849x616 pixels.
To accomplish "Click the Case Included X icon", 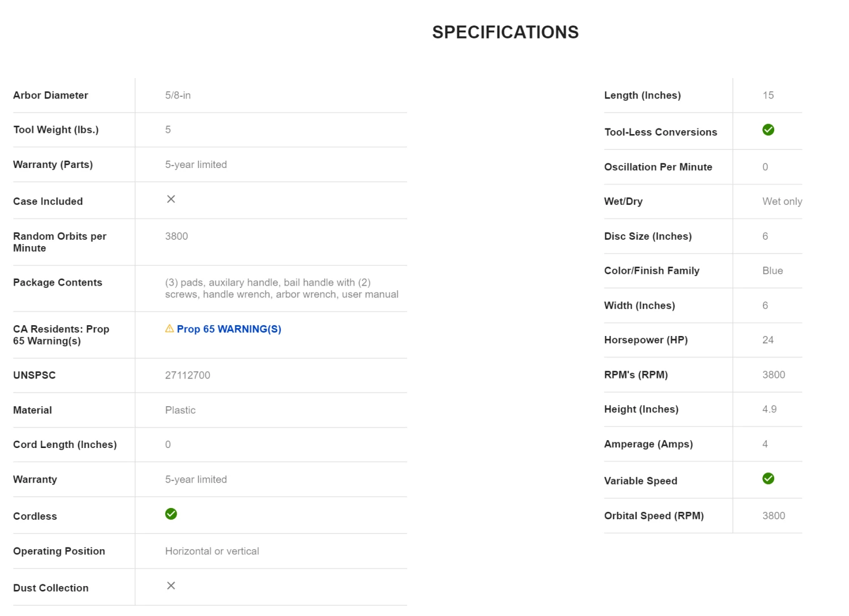I will click(171, 199).
